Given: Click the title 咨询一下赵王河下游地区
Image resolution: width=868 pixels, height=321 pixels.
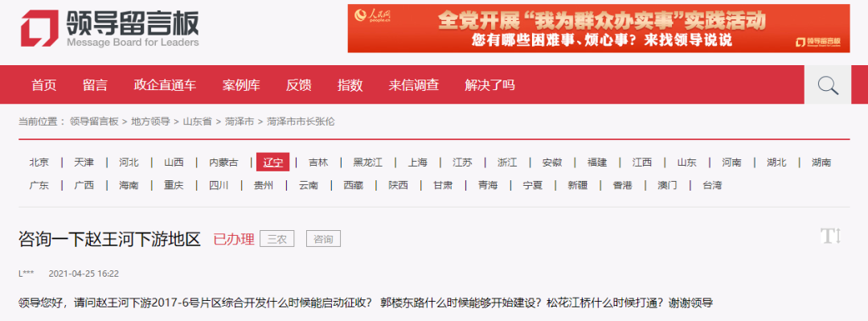Looking at the screenshot, I should click(x=109, y=239).
